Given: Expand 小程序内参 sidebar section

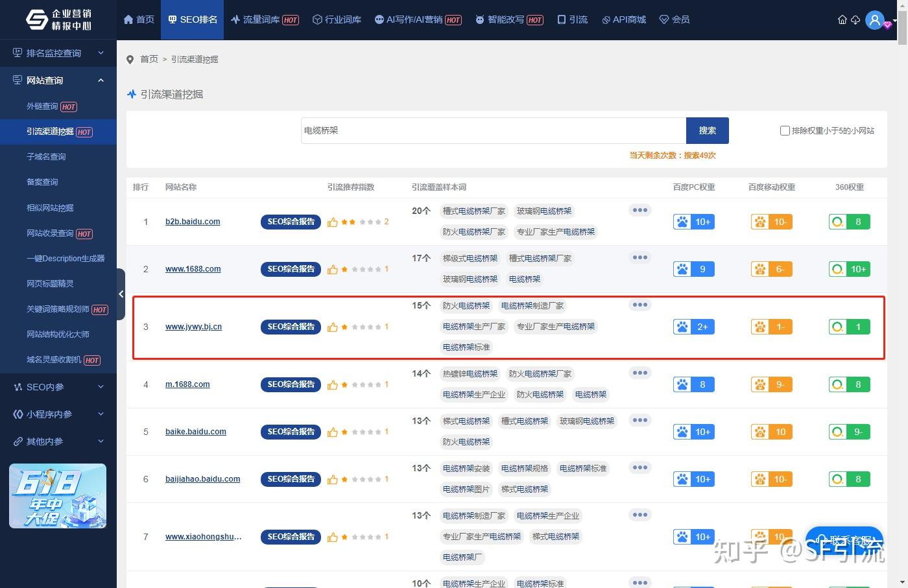Looking at the screenshot, I should click(x=58, y=414).
